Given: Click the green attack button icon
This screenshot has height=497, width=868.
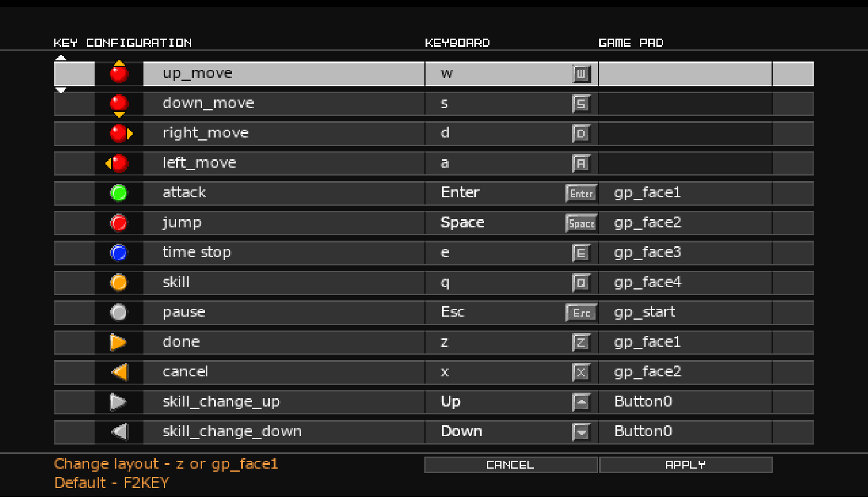Looking at the screenshot, I should click(x=119, y=193).
